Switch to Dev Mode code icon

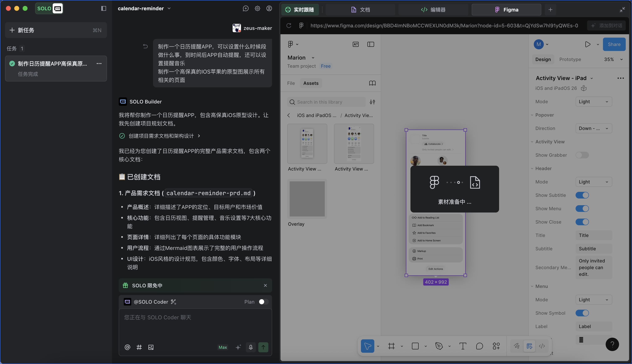(x=542, y=346)
